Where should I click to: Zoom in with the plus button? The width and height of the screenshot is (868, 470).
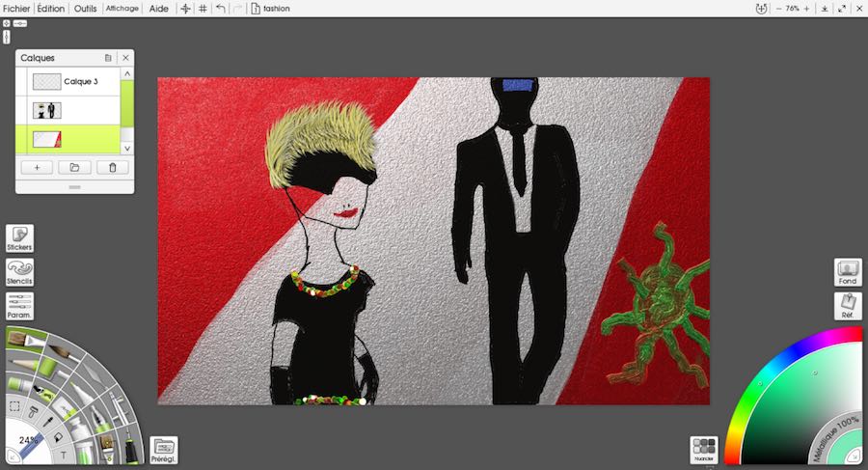806,9
